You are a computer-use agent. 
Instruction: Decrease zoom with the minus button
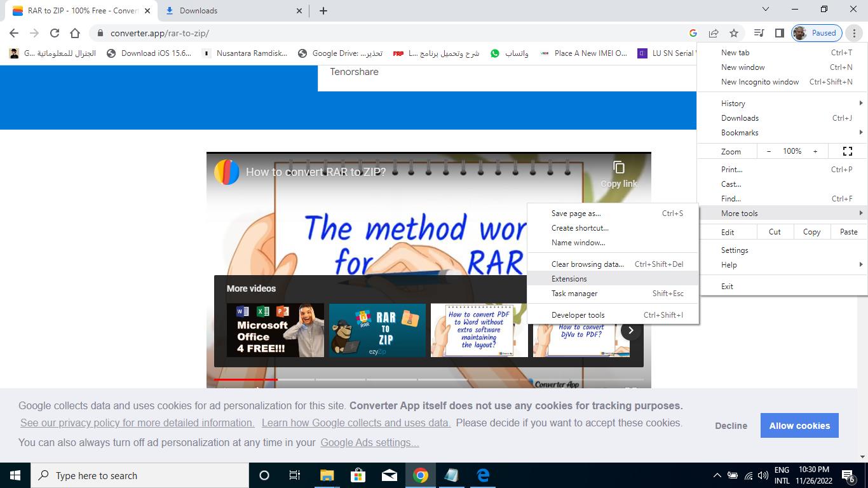769,151
